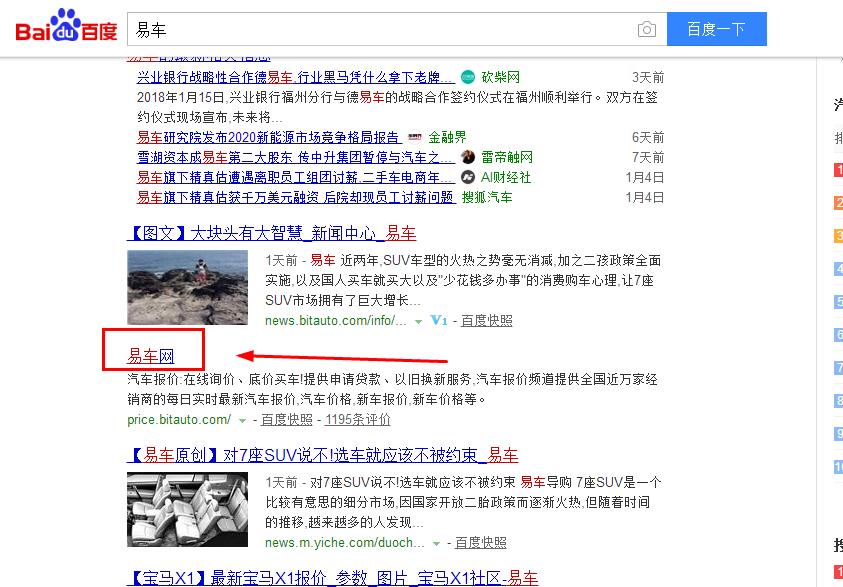
Task: Click the AI财经社 source icon
Action: 468,177
